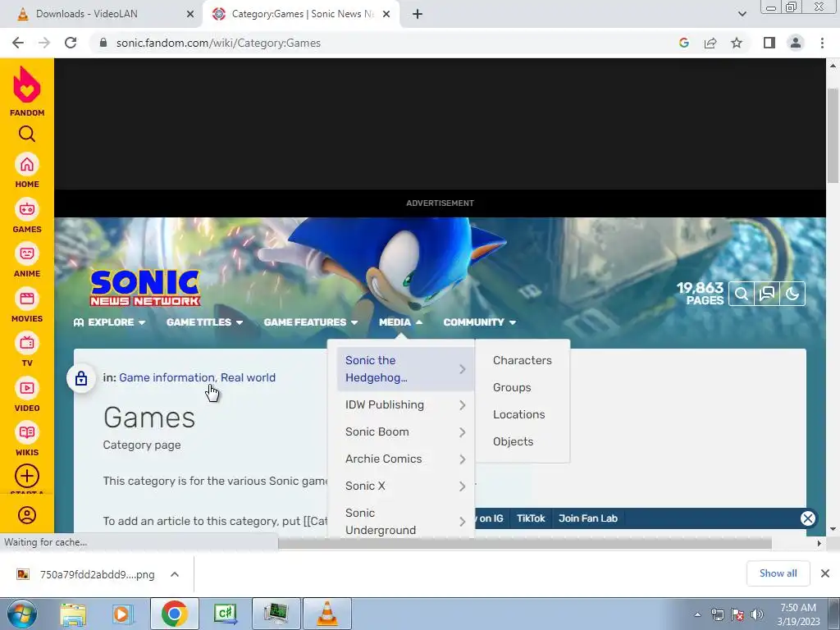This screenshot has height=630, width=840.
Task: Close the downloads bar
Action: coord(825,573)
